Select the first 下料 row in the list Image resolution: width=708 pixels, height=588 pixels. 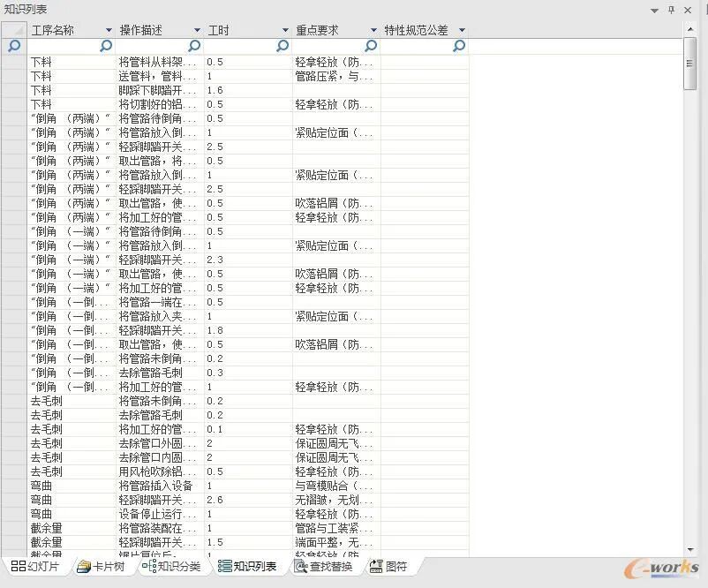pos(42,62)
